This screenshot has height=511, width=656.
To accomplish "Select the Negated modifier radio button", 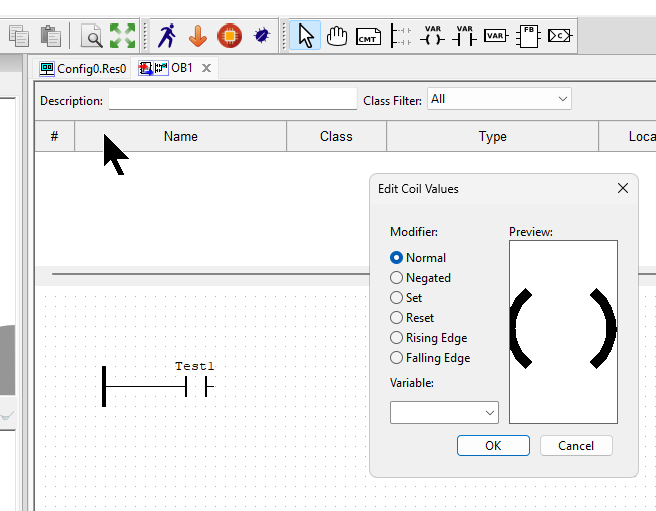I will 397,278.
